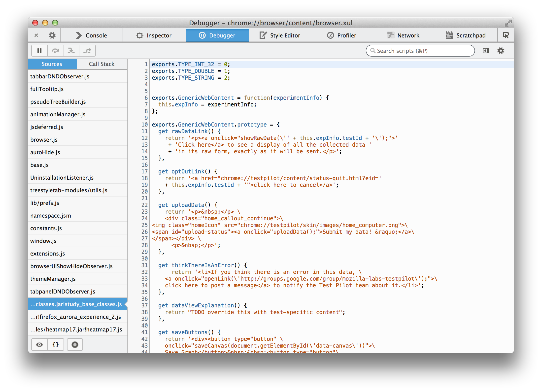Toggle black boxing of the current source
The image size is (542, 392).
point(75,344)
